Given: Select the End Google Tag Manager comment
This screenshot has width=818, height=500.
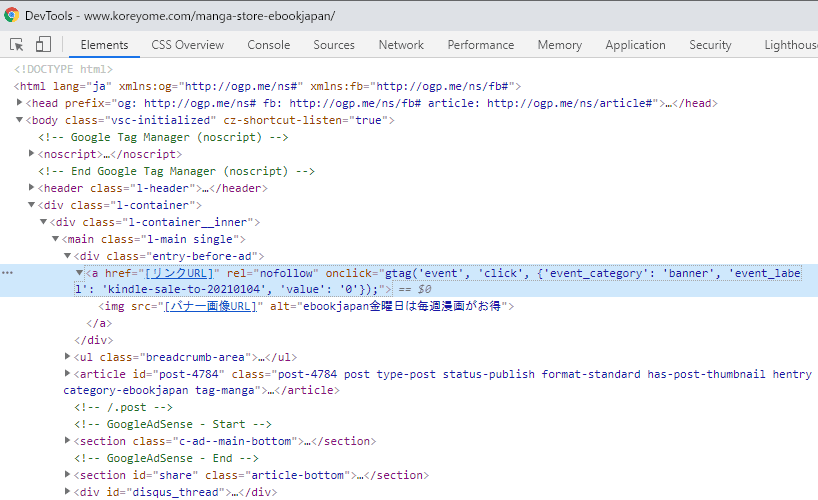Looking at the screenshot, I should 176,171.
